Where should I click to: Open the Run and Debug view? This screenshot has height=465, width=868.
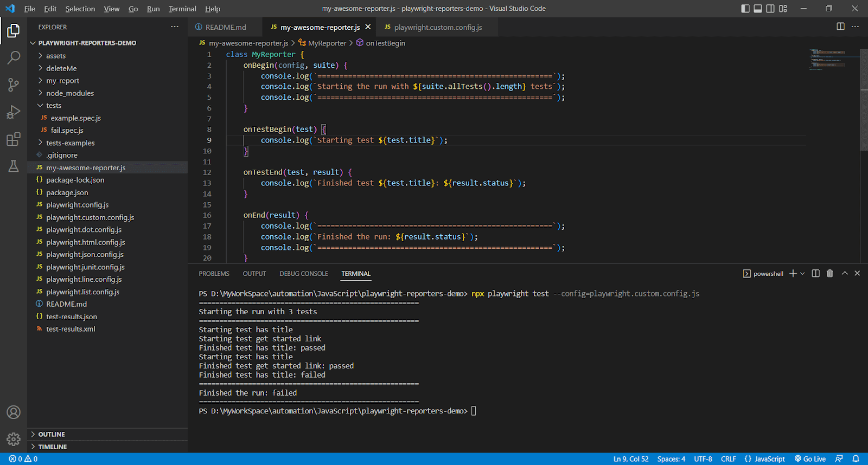tap(14, 112)
